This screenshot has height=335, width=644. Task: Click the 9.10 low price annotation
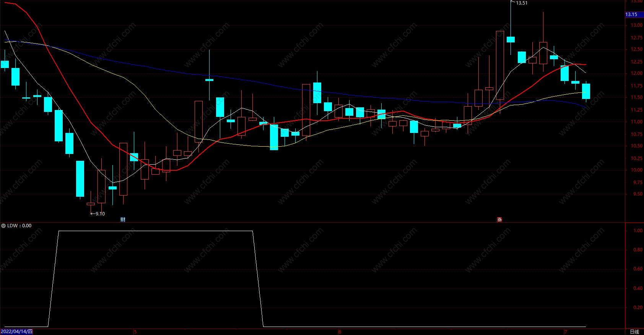click(100, 214)
